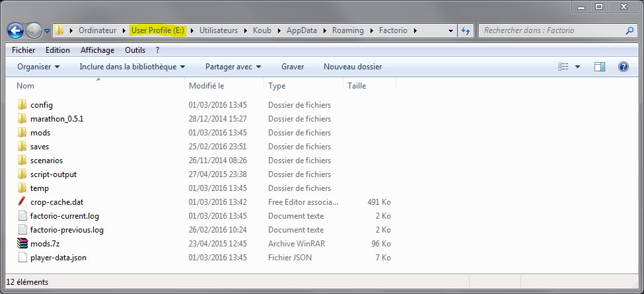Expand the Organiser dropdown menu
This screenshot has height=294, width=644.
pos(38,67)
